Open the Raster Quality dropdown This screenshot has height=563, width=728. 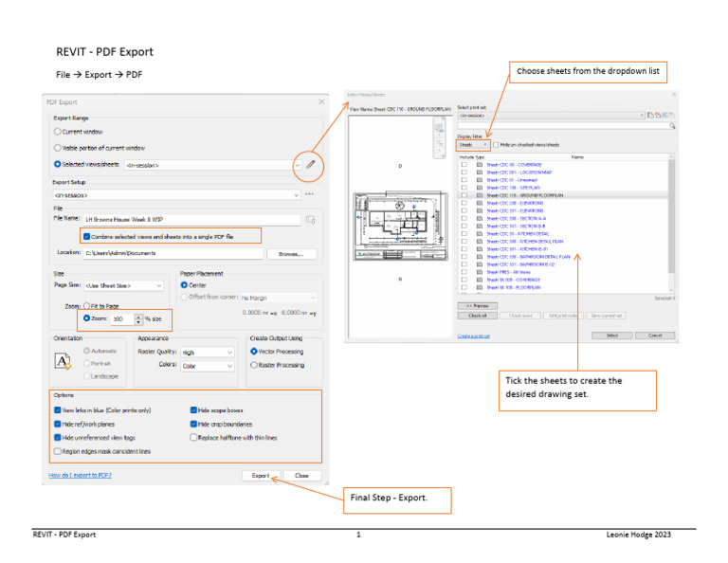(x=207, y=353)
